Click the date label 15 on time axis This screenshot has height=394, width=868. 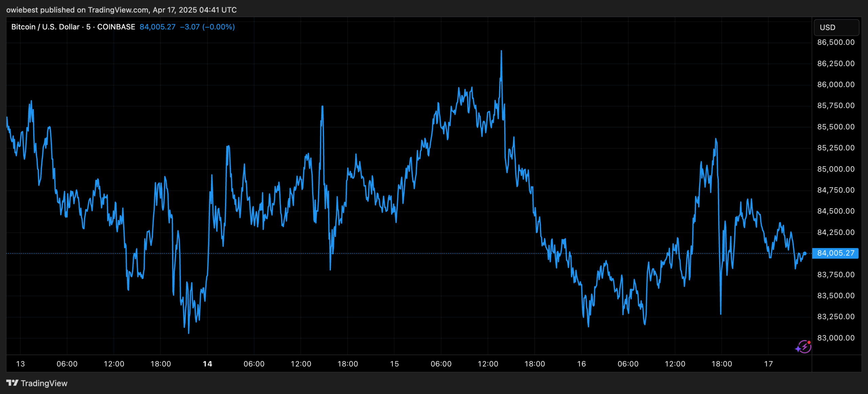394,364
